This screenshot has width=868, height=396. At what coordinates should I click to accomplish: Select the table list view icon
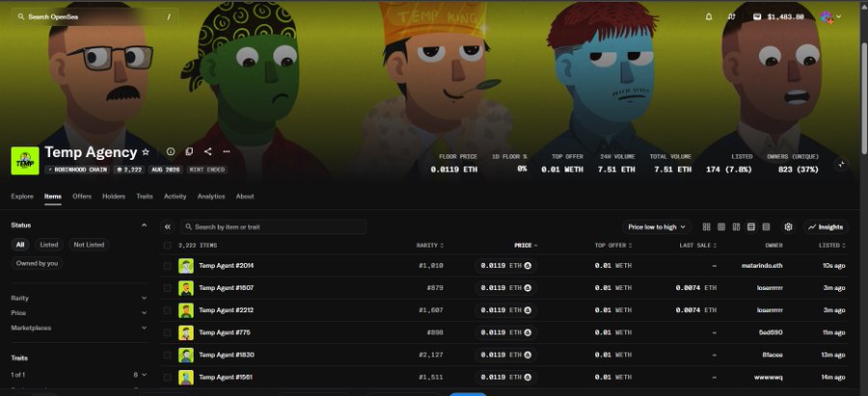point(751,226)
